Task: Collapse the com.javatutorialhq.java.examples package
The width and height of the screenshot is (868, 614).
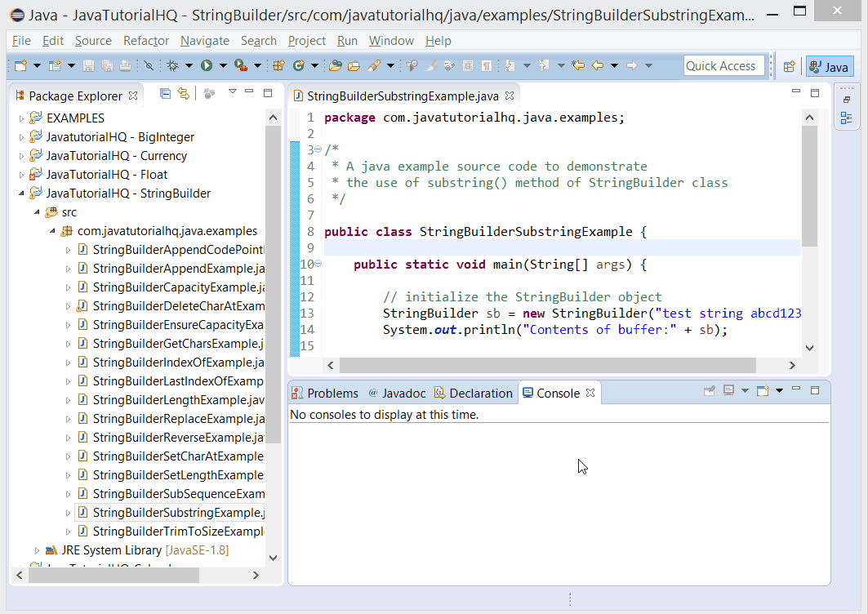Action: (52, 230)
